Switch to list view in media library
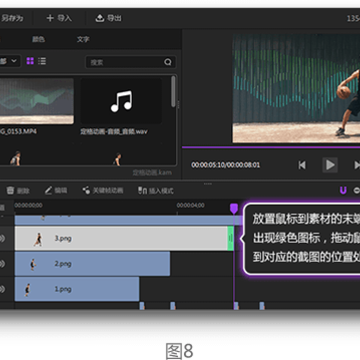Viewport: 360px width, 360px height. 42,61
